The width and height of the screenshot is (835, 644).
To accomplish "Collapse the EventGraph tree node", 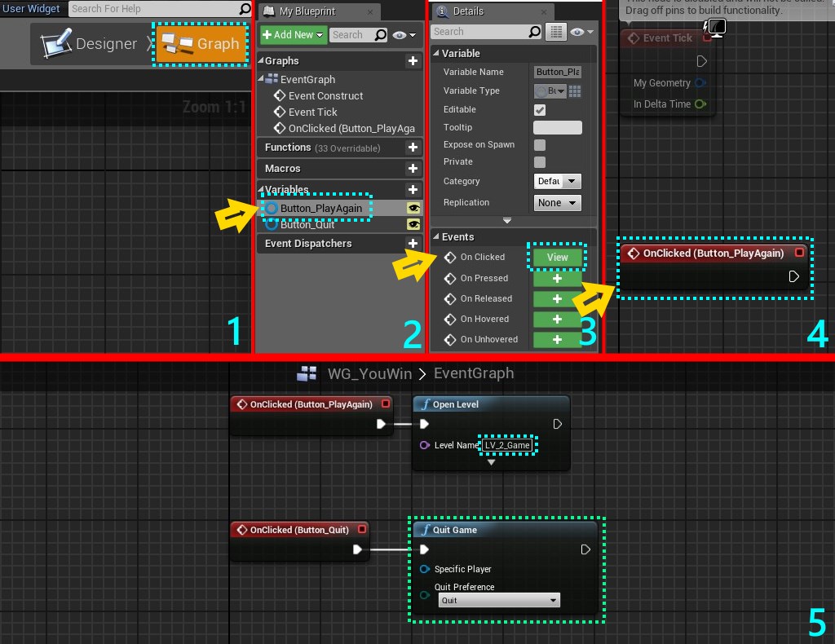I will [261, 79].
